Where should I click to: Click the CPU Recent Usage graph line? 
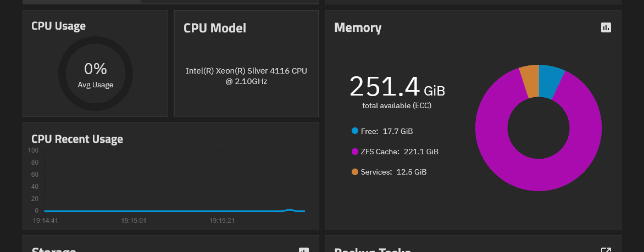point(165,211)
